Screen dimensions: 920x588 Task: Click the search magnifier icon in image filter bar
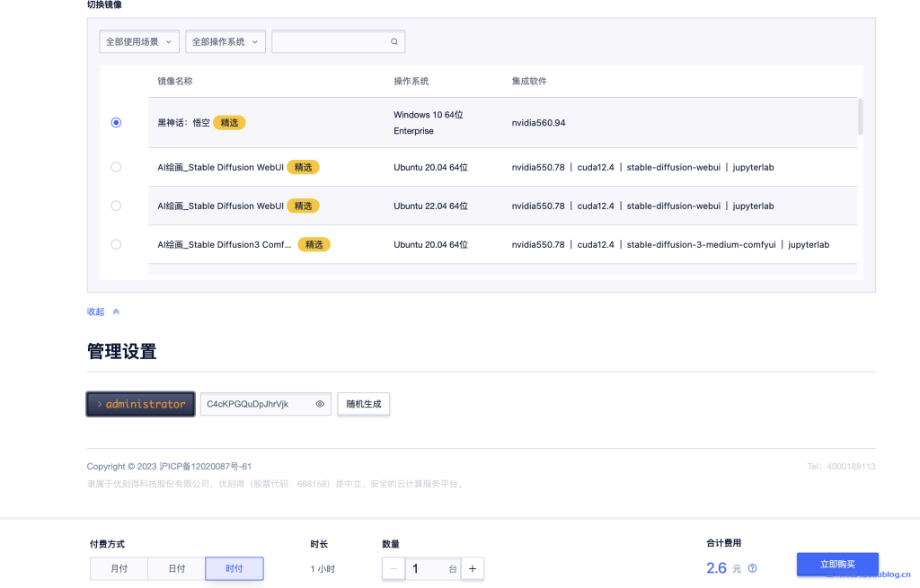(x=394, y=41)
